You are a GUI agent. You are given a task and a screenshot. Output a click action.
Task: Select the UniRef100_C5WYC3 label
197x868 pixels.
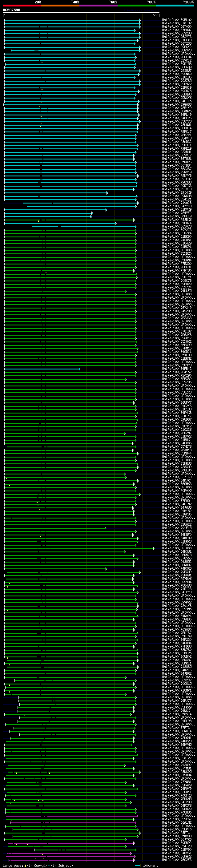point(177,121)
